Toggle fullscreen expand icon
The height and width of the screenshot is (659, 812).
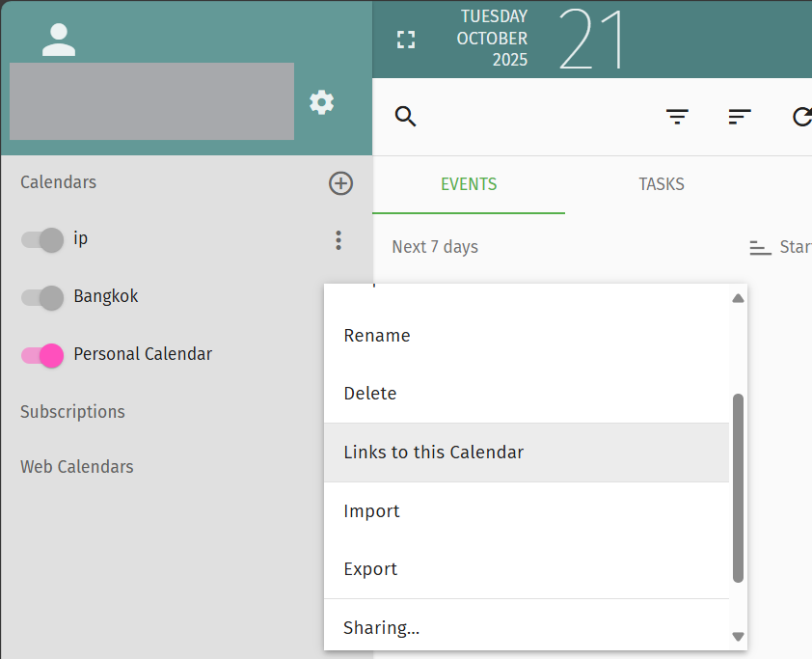click(x=406, y=40)
